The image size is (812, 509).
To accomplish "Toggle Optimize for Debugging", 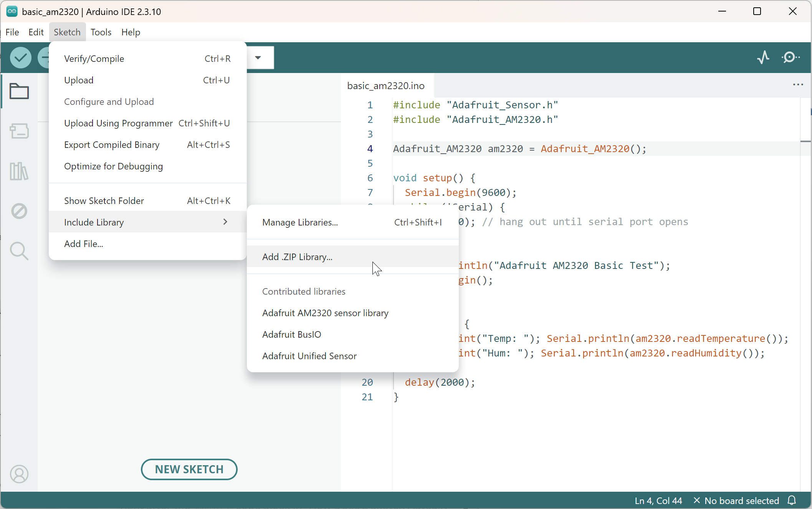I will [x=148, y=166].
